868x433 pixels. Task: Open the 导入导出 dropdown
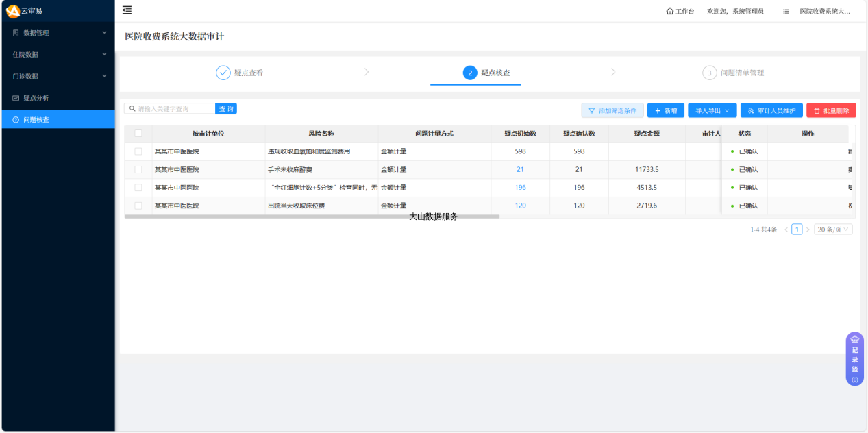pos(712,110)
